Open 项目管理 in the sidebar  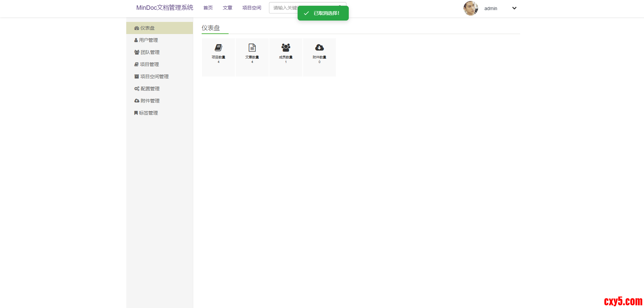click(x=149, y=64)
